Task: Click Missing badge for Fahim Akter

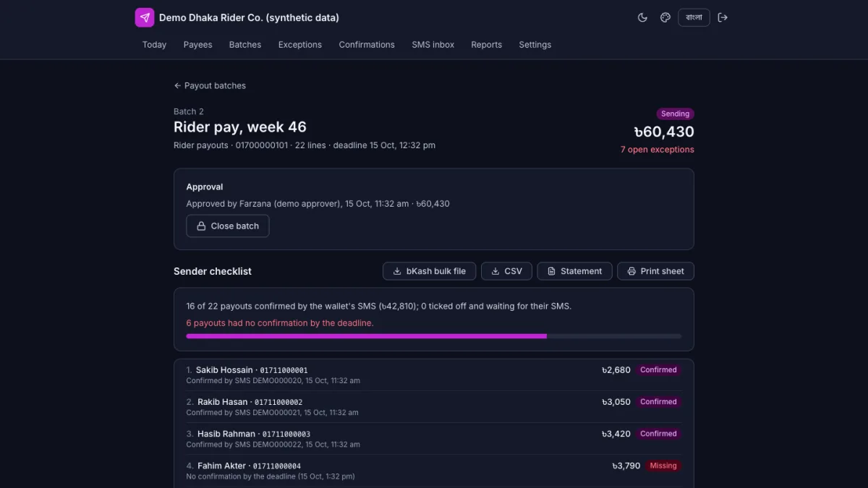Action: 663,466
